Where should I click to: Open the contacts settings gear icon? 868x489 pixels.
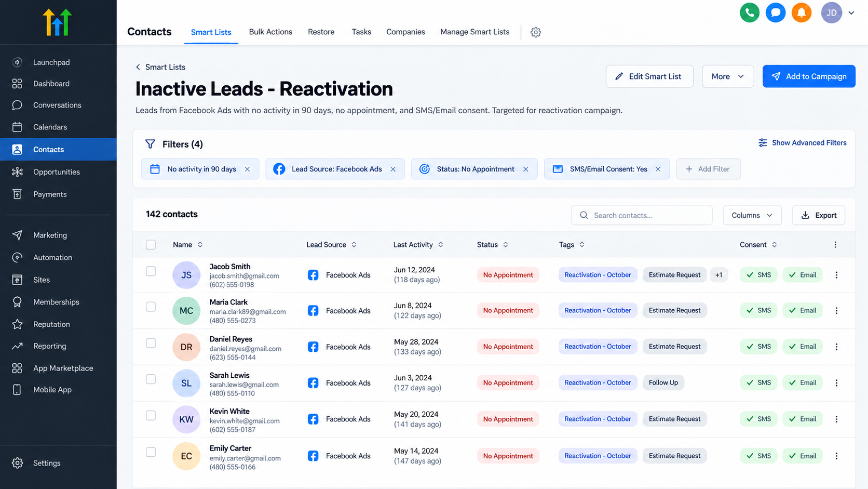pos(536,32)
